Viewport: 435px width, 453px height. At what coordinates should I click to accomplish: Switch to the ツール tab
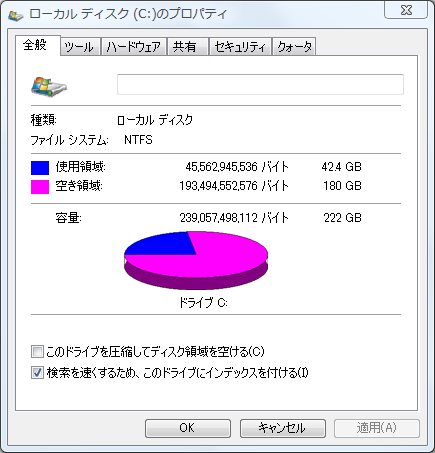[x=79, y=47]
